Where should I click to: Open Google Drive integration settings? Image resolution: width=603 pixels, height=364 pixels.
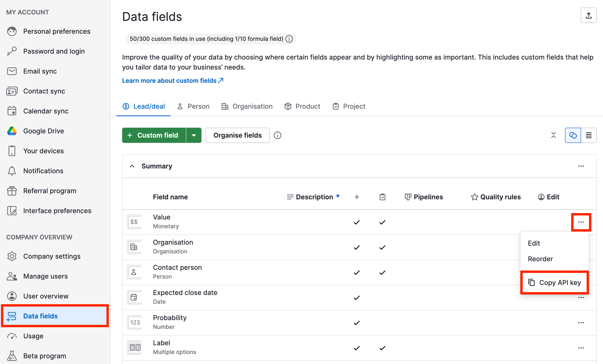(55, 131)
